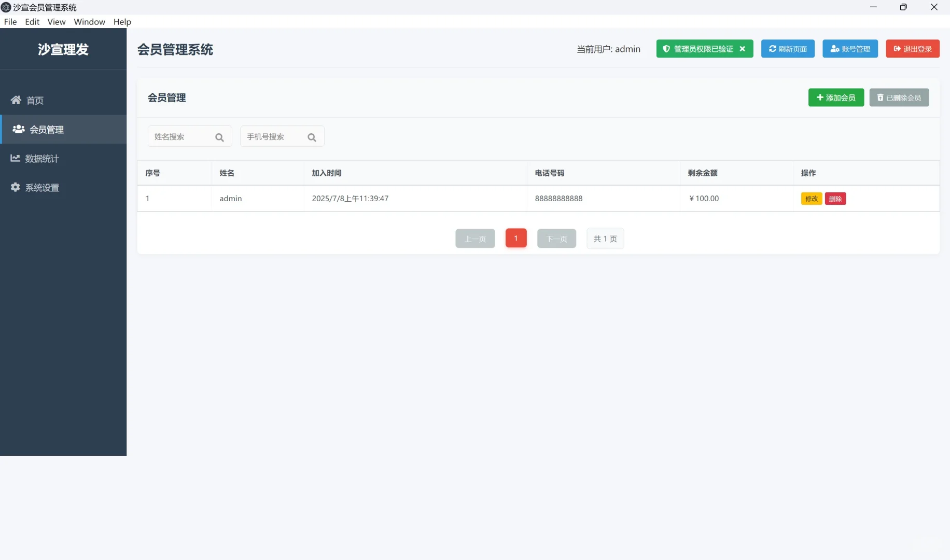Open the Window menu
This screenshot has width=950, height=560.
point(89,22)
